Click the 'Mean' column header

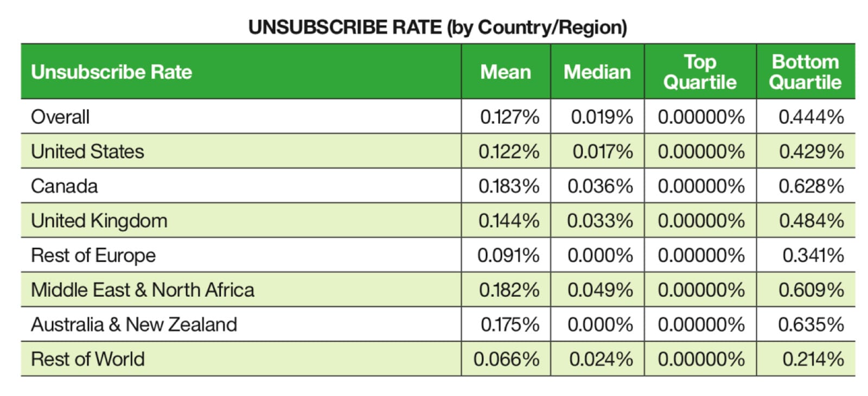[506, 72]
